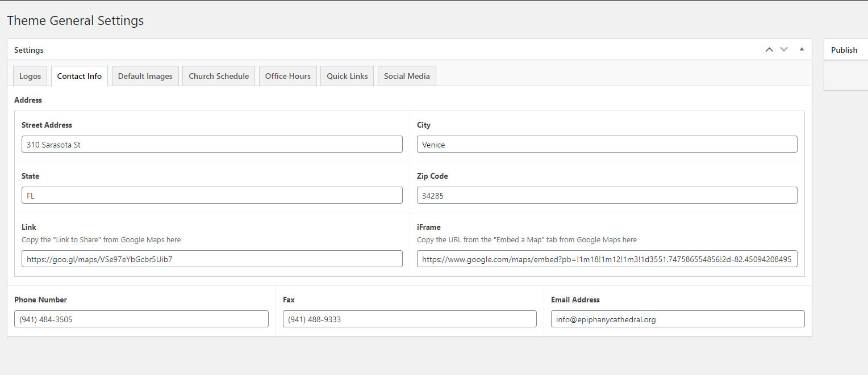Select the Zip Code input box
The width and height of the screenshot is (868, 375).
pyautogui.click(x=607, y=195)
